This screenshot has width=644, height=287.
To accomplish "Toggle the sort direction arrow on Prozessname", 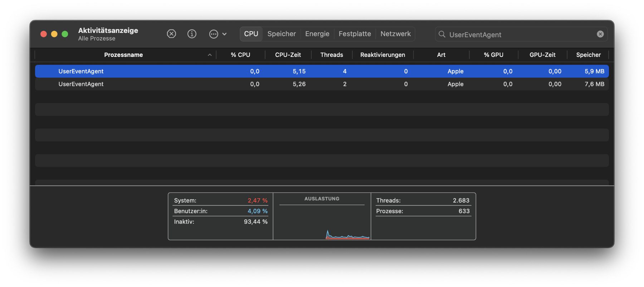I will point(210,55).
